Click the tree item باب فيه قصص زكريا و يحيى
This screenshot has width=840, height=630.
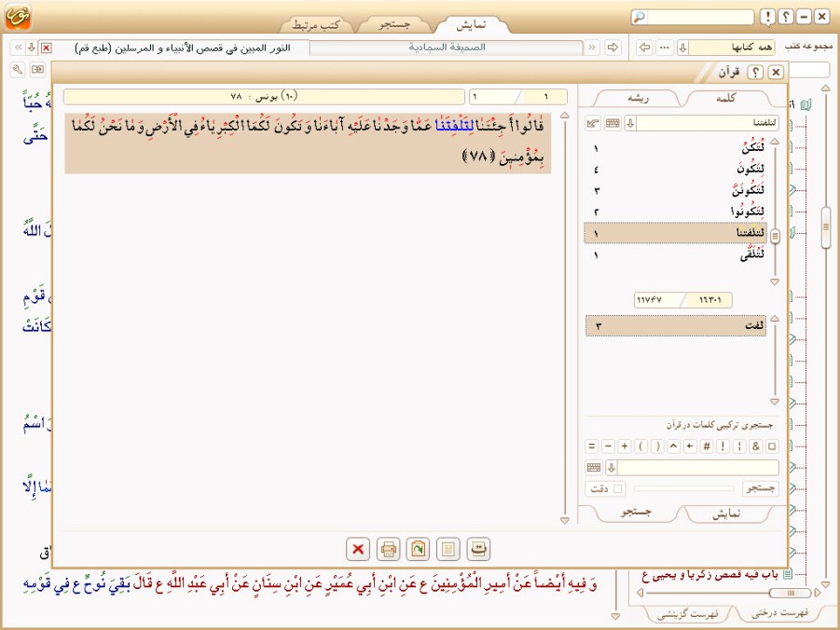(x=709, y=575)
